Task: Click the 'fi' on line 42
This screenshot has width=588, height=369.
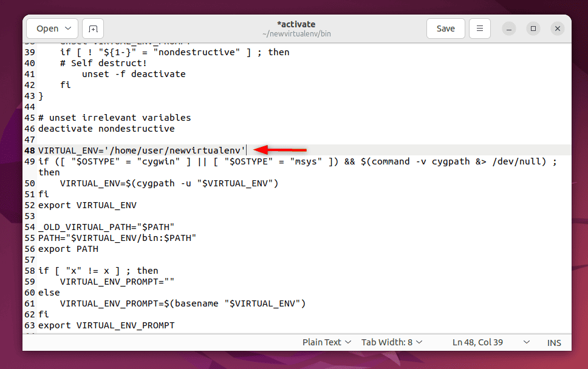Action: (x=65, y=85)
